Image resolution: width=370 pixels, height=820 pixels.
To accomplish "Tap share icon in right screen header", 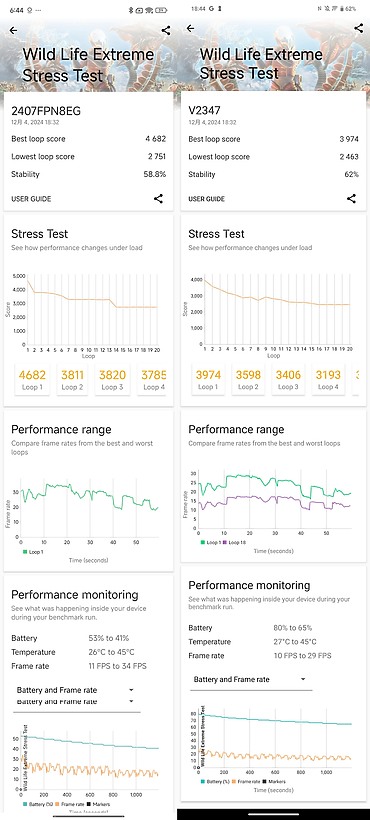I will pos(359,28).
